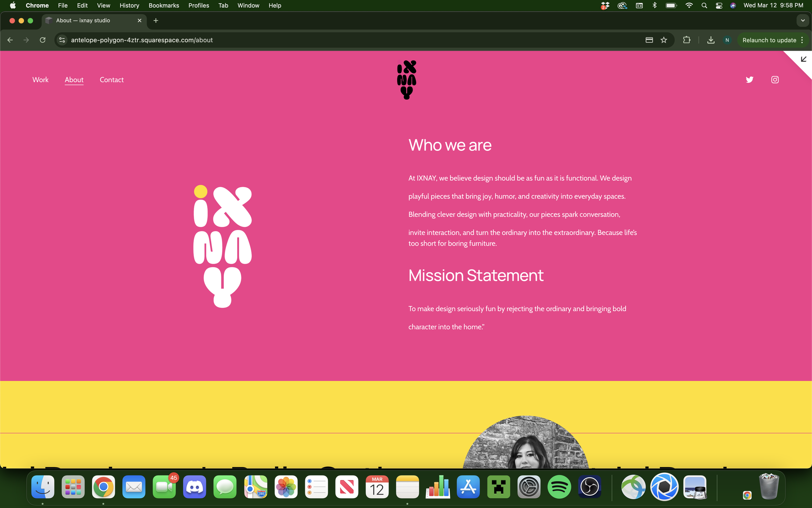This screenshot has width=812, height=508.
Task: Click Relaunch to update button
Action: (769, 40)
